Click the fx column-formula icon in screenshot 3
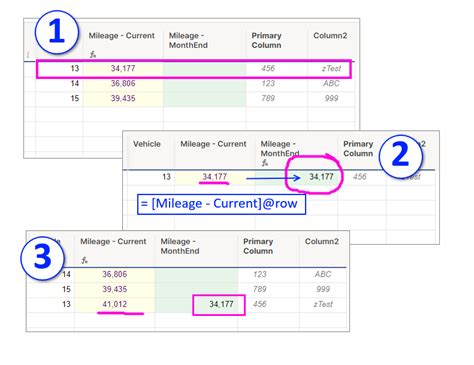This screenshot has height=365, width=474. coord(85,260)
